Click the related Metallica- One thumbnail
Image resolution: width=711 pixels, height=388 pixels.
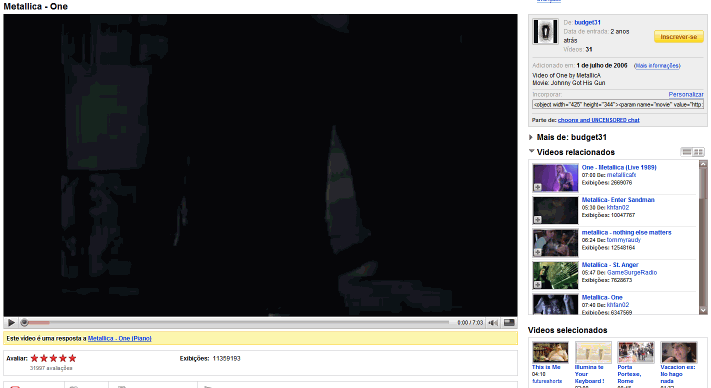coord(555,305)
